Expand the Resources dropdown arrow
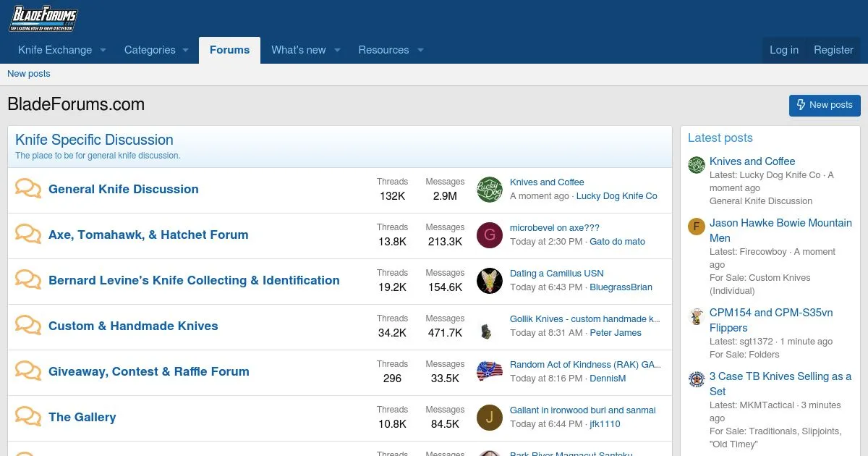Screen dimensions: 868x456 [420, 50]
